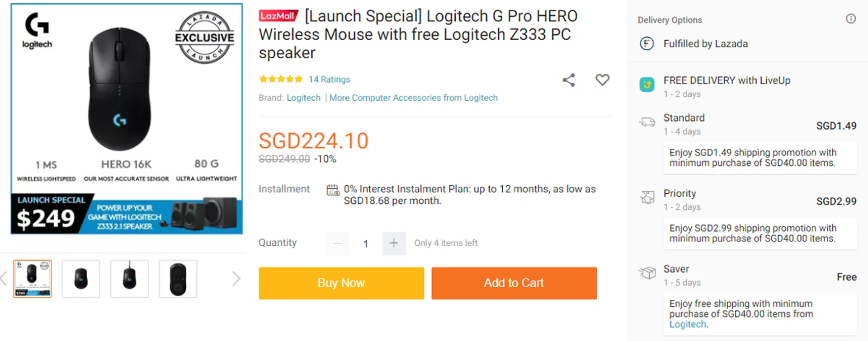This screenshot has height=341, width=868.
Task: Open More Computer Accessories from Logitech link
Action: point(413,98)
